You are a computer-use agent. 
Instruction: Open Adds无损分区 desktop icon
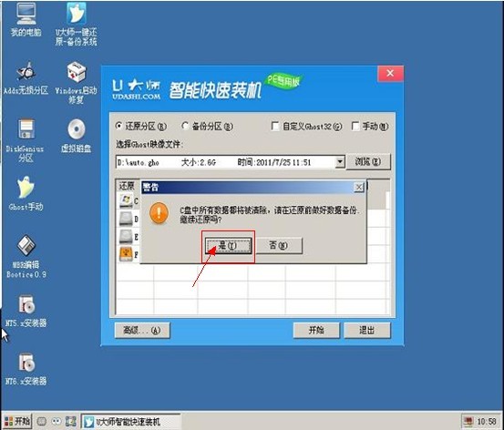point(26,77)
